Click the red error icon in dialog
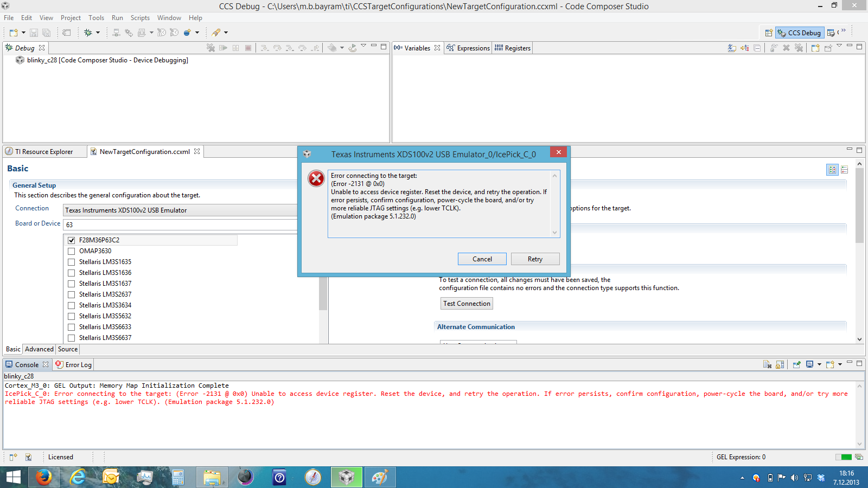Screen dimensions: 868x488 click(316, 178)
